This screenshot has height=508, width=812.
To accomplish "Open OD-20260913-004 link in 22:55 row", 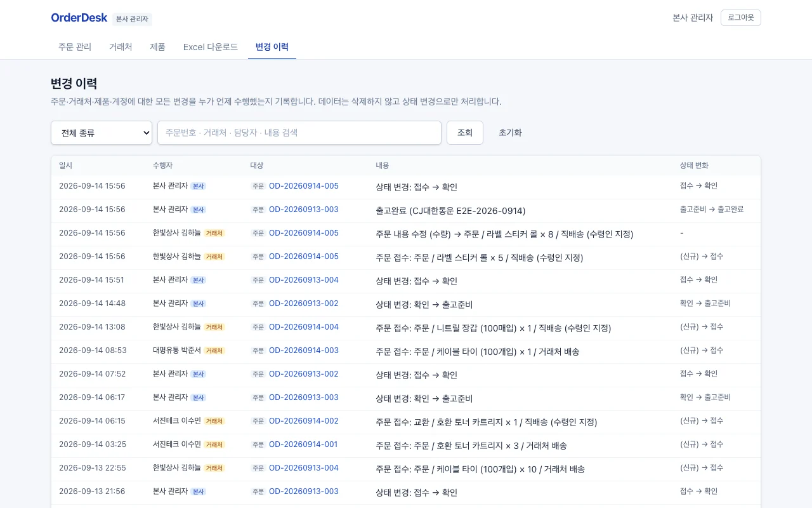I will coord(304,468).
